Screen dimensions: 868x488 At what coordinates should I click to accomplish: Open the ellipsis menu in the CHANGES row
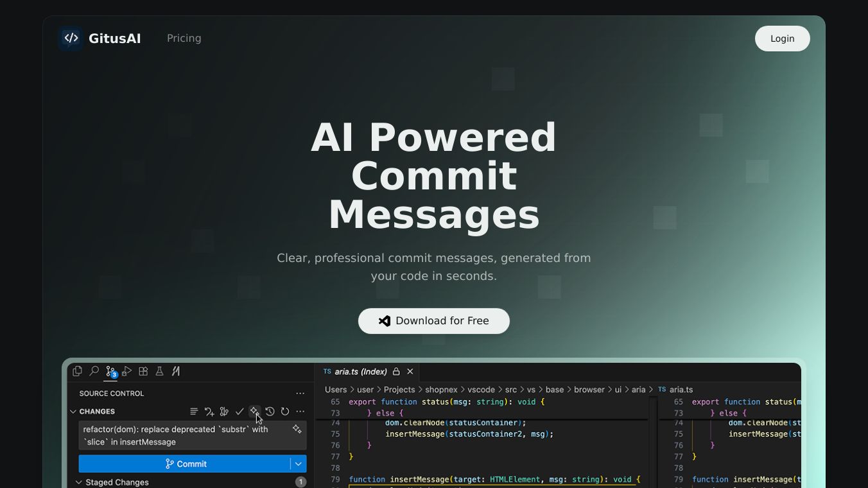(x=300, y=412)
